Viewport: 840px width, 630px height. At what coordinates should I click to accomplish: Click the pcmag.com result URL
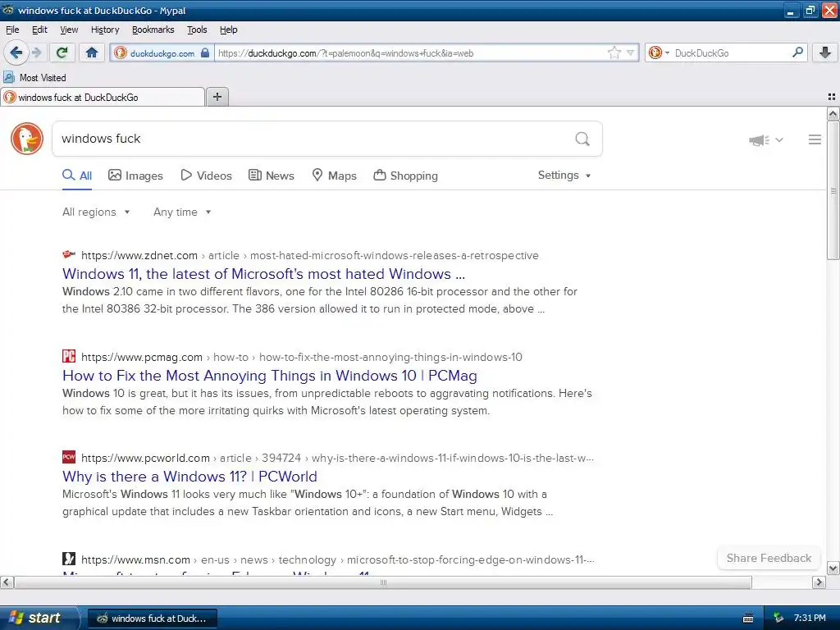pos(302,358)
